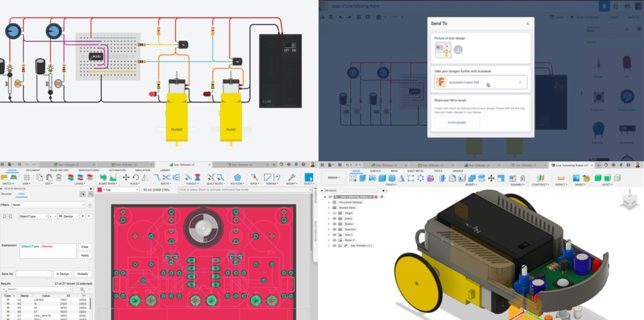Screen dimensions: 644x320
Task: Click the Invite people button
Action: 456,122
